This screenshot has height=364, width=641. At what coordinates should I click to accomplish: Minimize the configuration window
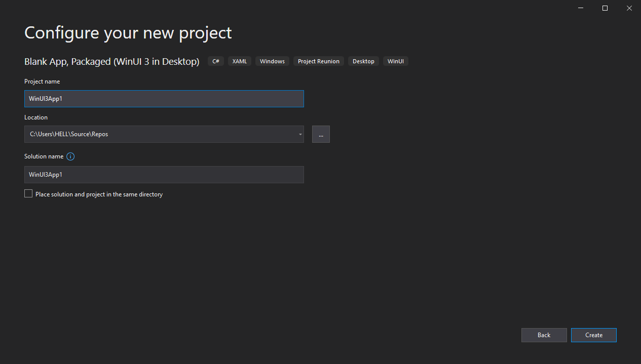click(580, 8)
